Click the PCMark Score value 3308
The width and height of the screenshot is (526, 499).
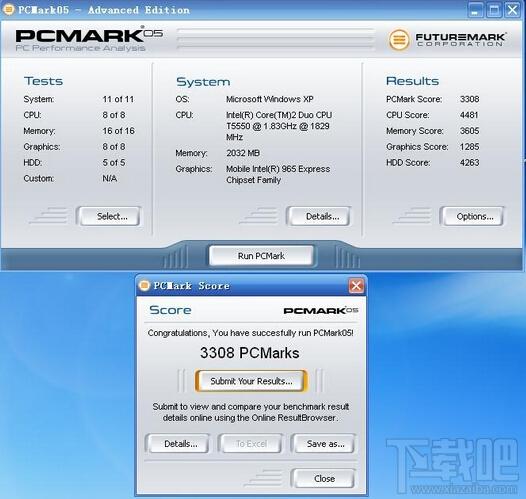click(469, 99)
